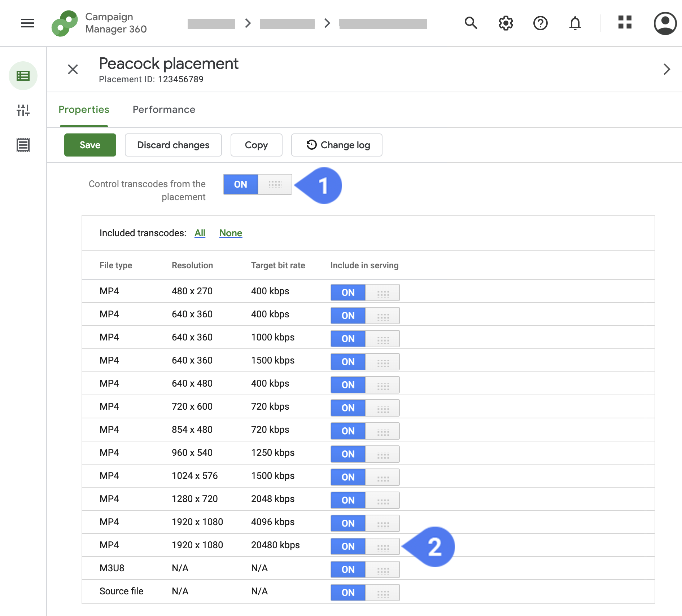Image resolution: width=682 pixels, height=616 pixels.
Task: Click the Resolution column header
Action: (x=192, y=265)
